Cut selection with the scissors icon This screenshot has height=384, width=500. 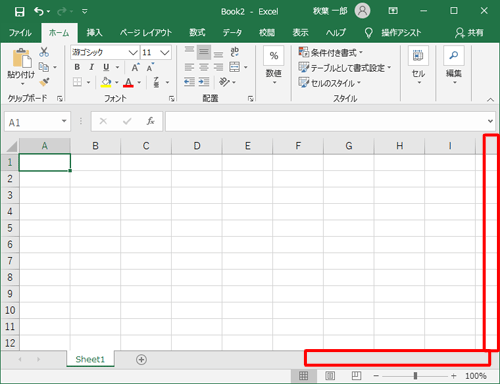click(44, 52)
